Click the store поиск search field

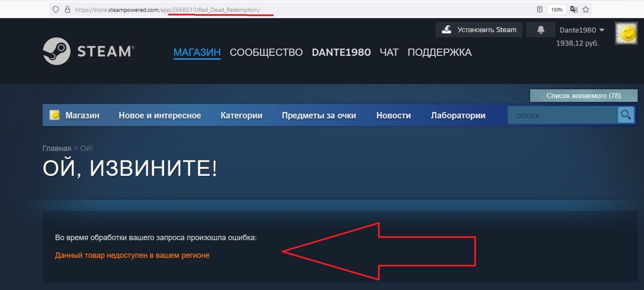tap(563, 115)
